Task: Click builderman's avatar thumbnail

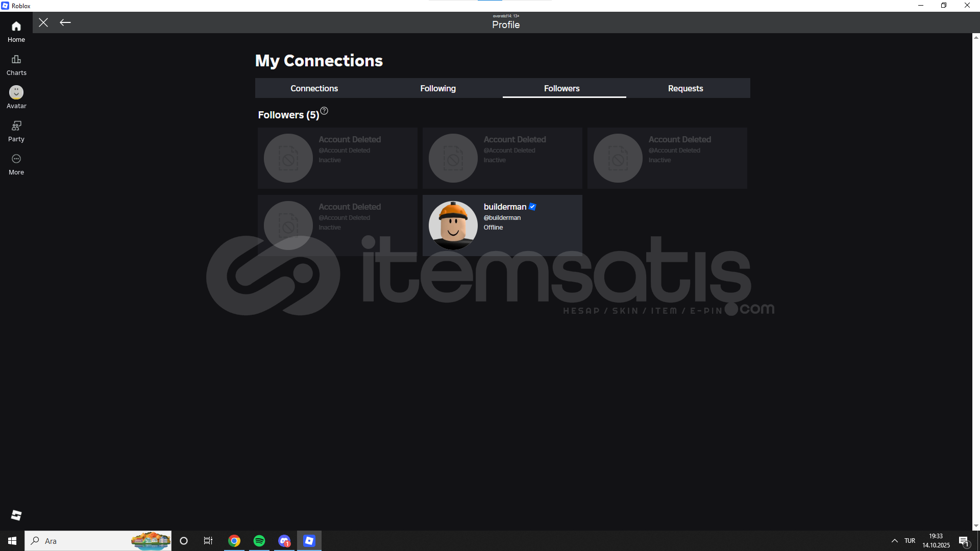Action: click(x=453, y=225)
